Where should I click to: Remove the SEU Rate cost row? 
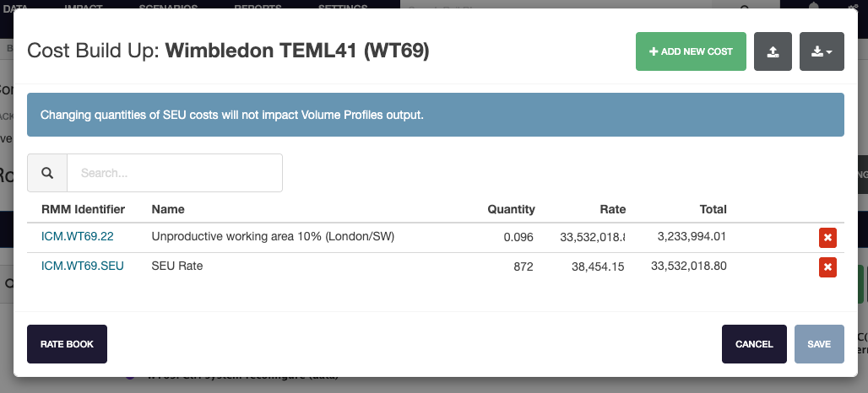827,267
